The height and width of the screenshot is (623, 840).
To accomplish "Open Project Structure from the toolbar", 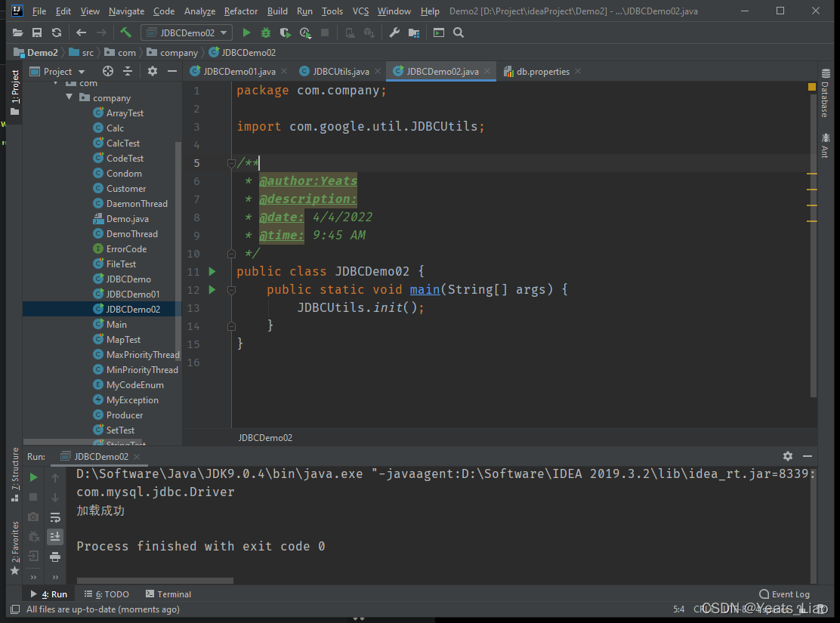I will coord(413,32).
